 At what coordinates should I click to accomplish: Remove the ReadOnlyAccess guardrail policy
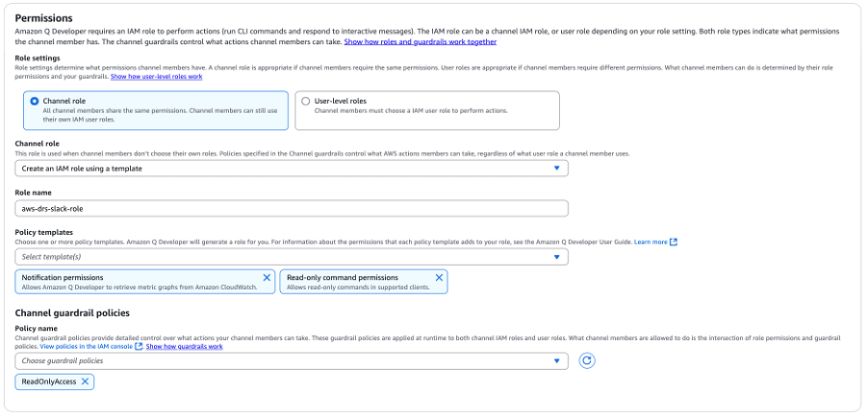[x=85, y=381]
